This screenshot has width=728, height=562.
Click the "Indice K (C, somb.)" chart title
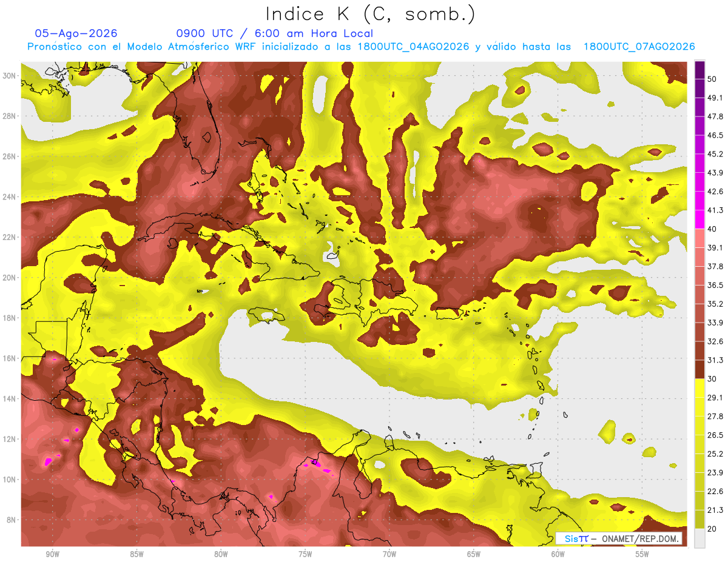pos(371,14)
